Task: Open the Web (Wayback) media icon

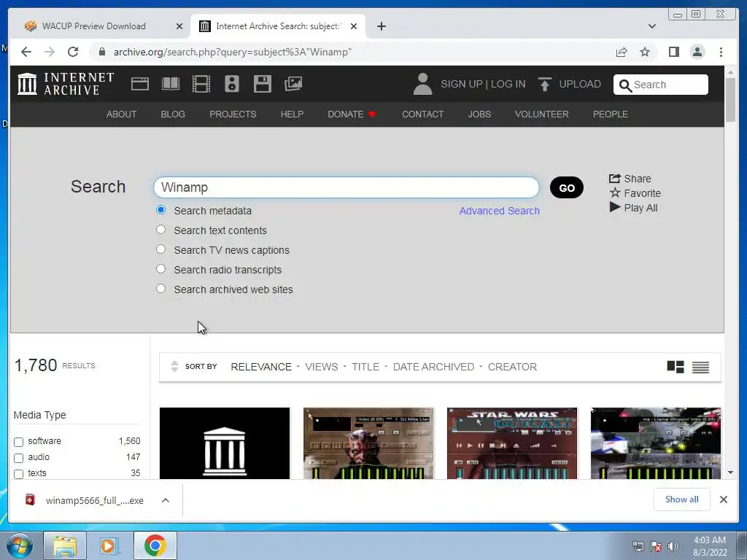Action: click(140, 84)
